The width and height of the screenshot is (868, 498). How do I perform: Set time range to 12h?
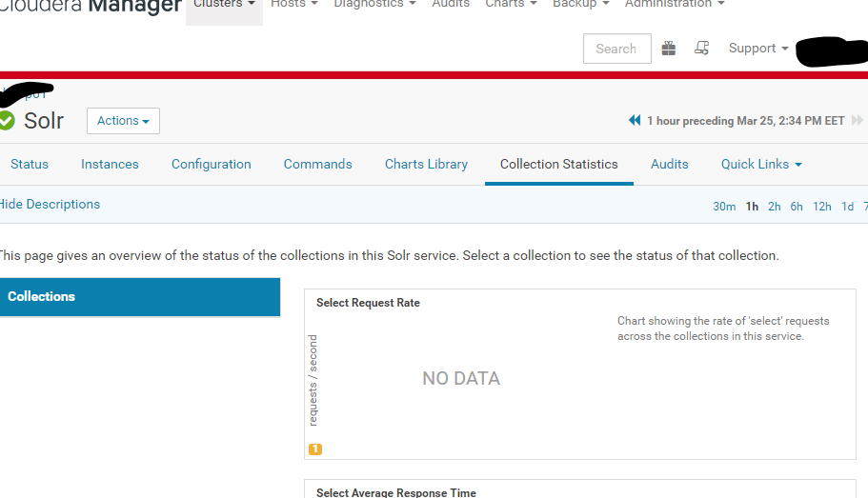point(821,207)
